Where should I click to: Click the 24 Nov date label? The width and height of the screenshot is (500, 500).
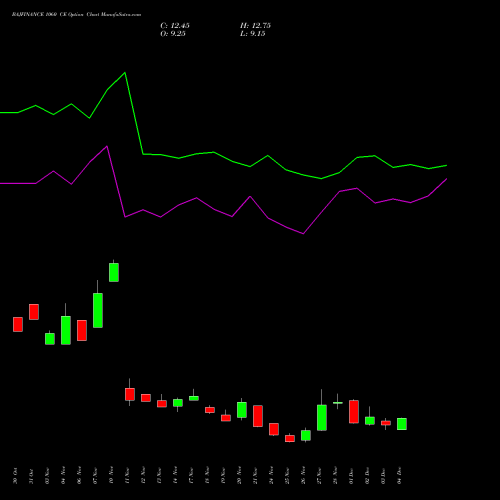(x=271, y=476)
